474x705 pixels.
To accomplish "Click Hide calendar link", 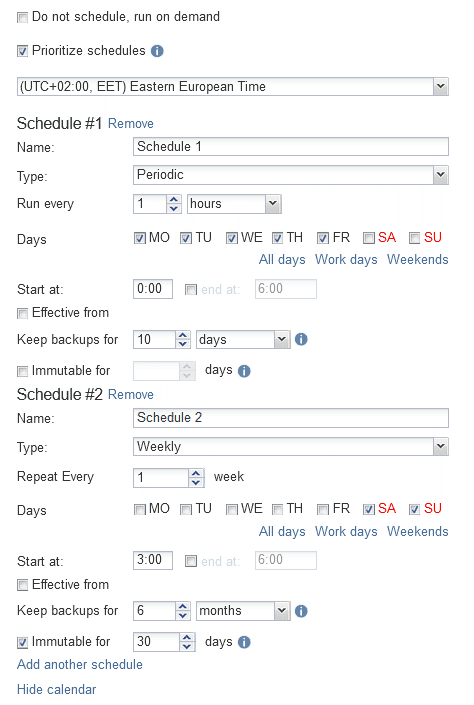I will coord(57,690).
